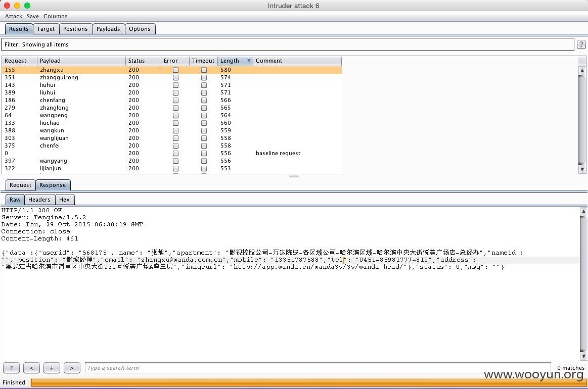
Task: Select the Results tab
Action: [x=19, y=29]
